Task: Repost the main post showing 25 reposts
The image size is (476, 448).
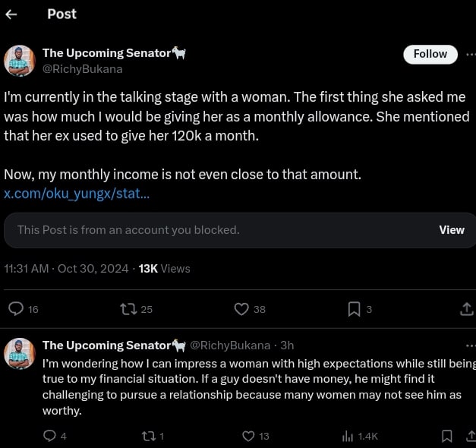Action: tap(128, 309)
